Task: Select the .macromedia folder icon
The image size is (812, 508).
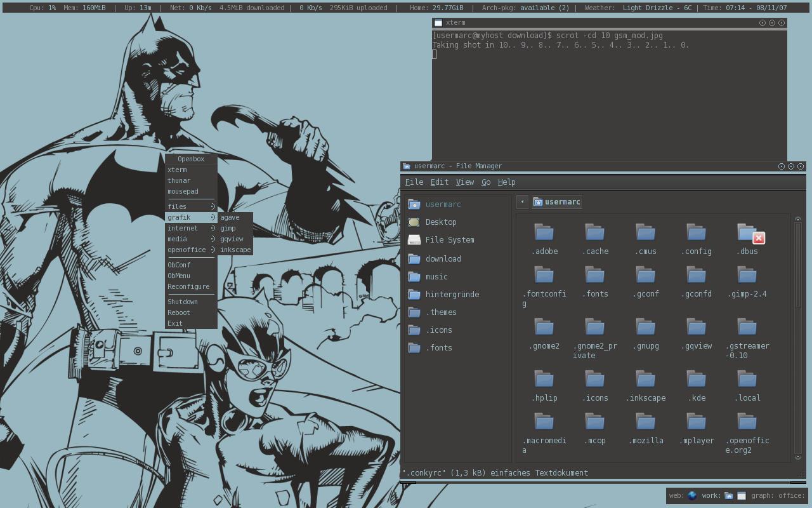Action: [544, 422]
